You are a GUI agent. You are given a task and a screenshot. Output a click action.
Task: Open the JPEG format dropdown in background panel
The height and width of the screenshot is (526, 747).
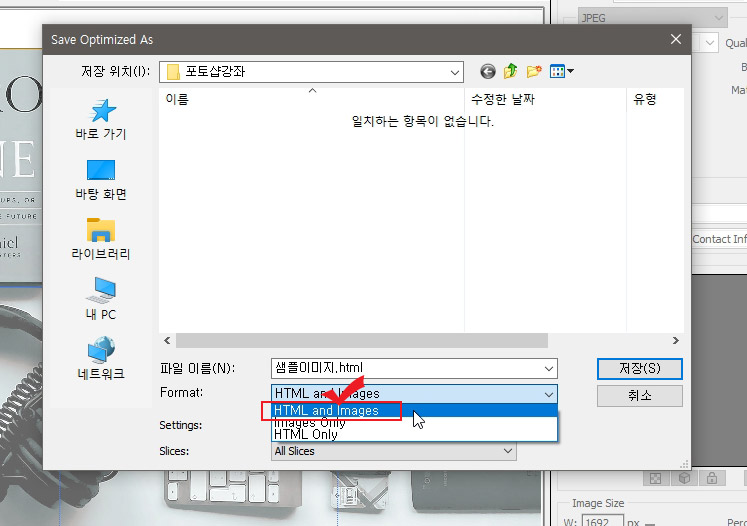(652, 18)
